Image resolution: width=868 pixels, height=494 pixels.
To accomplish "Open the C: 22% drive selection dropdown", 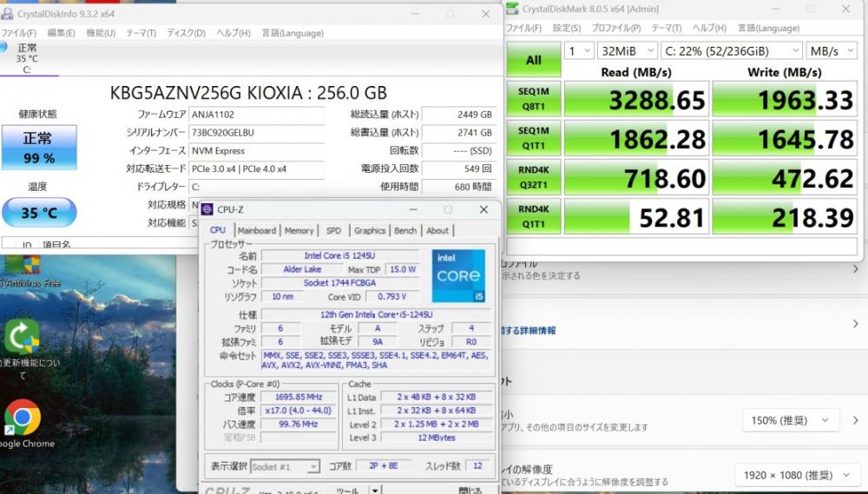I will click(731, 51).
